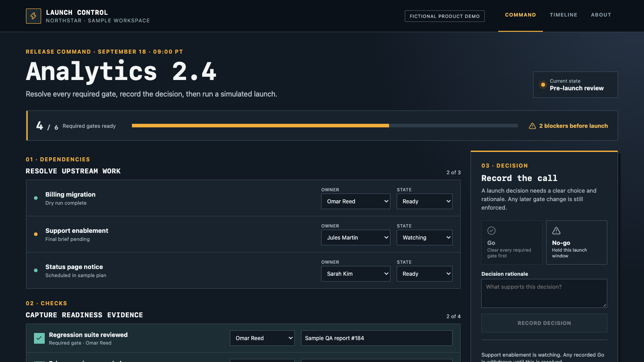Click the 'Billing migration' row title
Screen dimensions: 644x362
pos(70,194)
